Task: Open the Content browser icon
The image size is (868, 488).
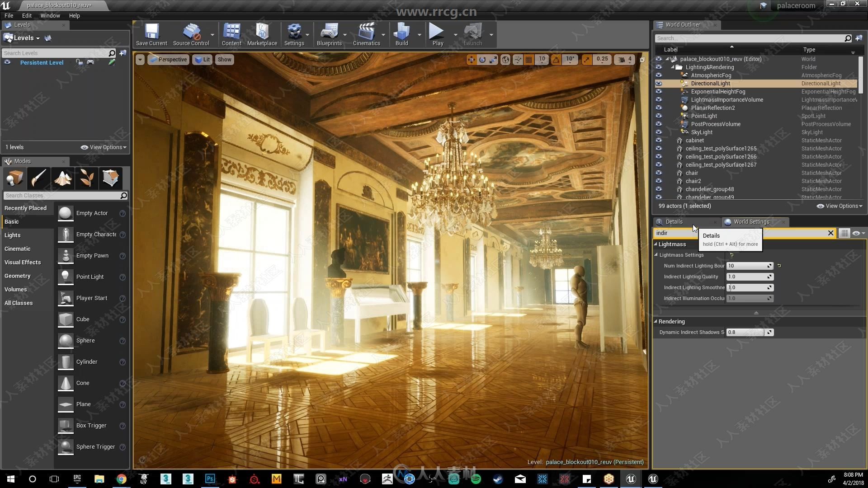Action: (x=231, y=34)
